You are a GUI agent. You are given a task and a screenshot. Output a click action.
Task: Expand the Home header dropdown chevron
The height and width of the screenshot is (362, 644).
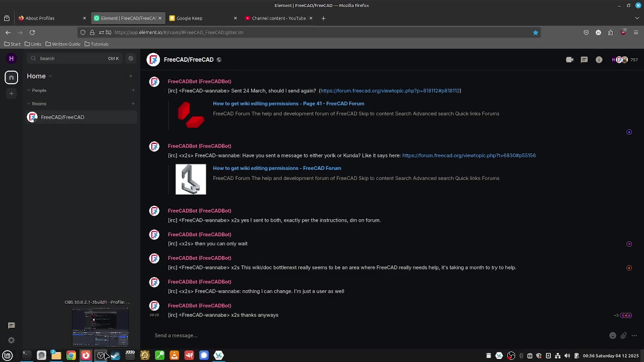pyautogui.click(x=50, y=76)
